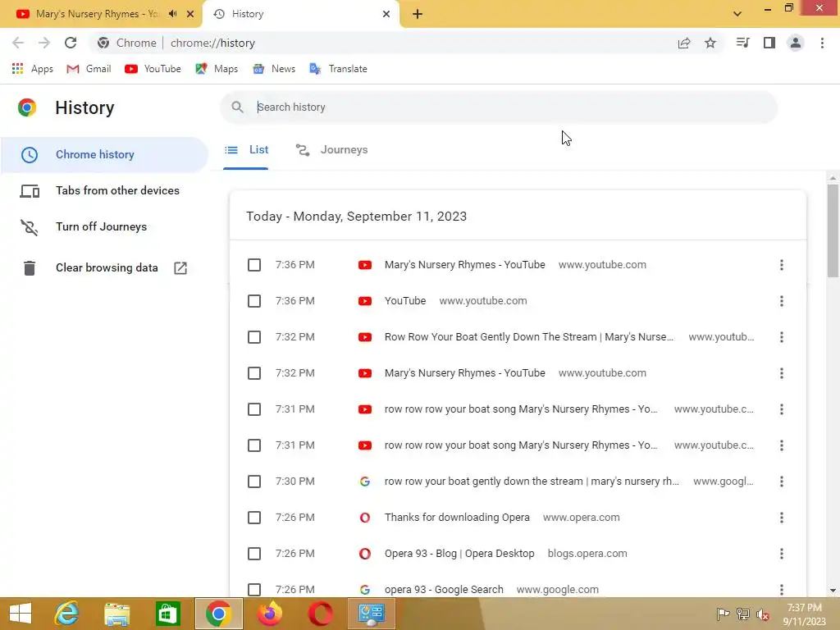Image resolution: width=840 pixels, height=630 pixels.
Task: Open the Maps bookmark
Action: (217, 69)
